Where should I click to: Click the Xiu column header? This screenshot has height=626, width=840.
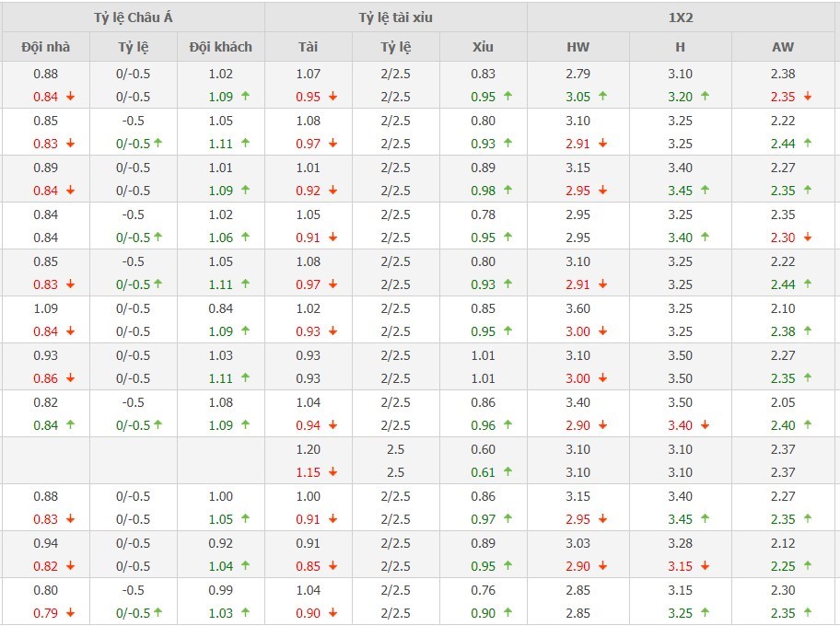(483, 47)
